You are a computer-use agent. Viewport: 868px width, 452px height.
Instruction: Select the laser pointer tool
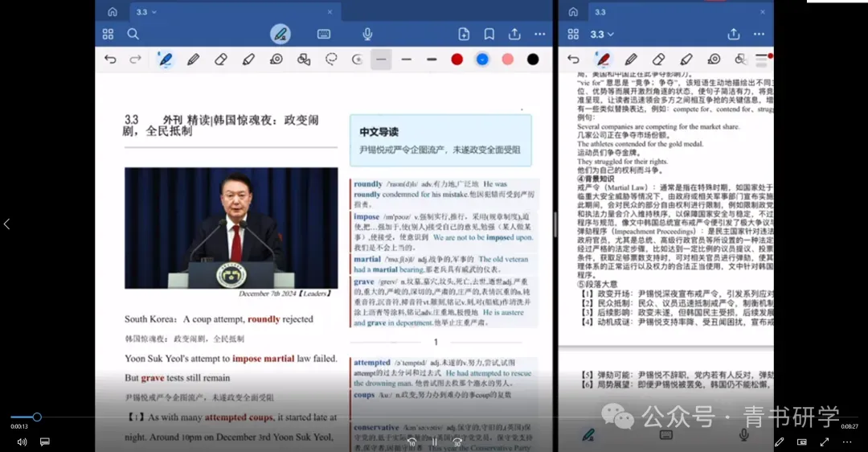[357, 60]
